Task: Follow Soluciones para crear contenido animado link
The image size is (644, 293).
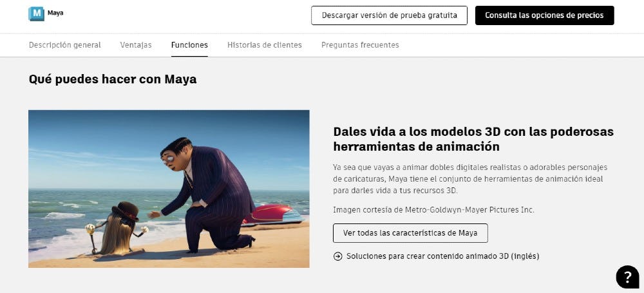Action: coord(442,256)
